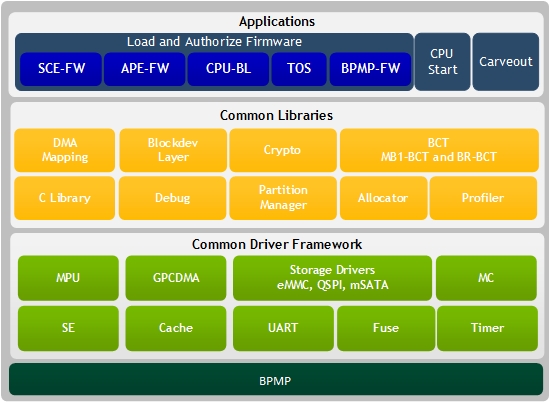Screen dimensions: 550x402
Task: Click the Blockdev Layer block
Action: tap(173, 150)
